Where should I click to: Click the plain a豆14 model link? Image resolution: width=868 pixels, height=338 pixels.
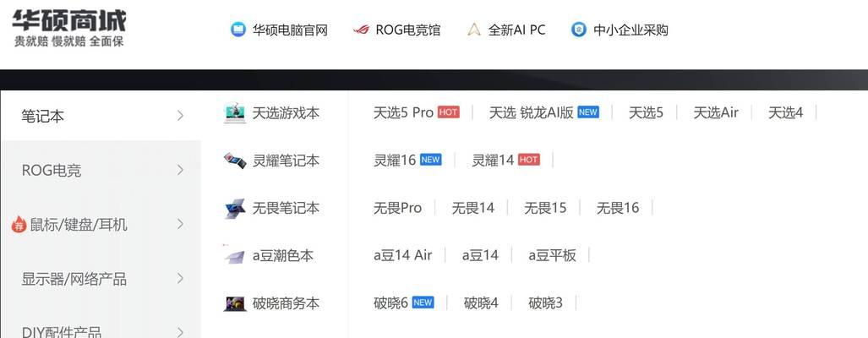[x=480, y=255]
